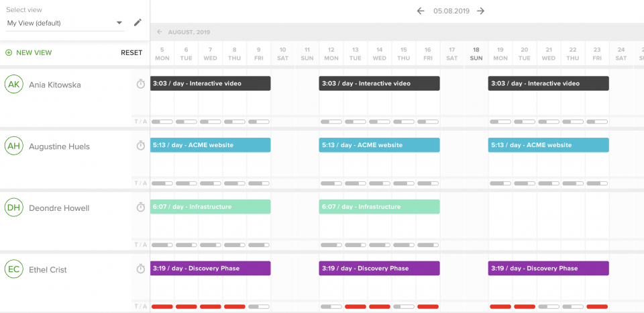The width and height of the screenshot is (644, 313).
Task: Click the 05.08.2019 date label
Action: [x=451, y=11]
